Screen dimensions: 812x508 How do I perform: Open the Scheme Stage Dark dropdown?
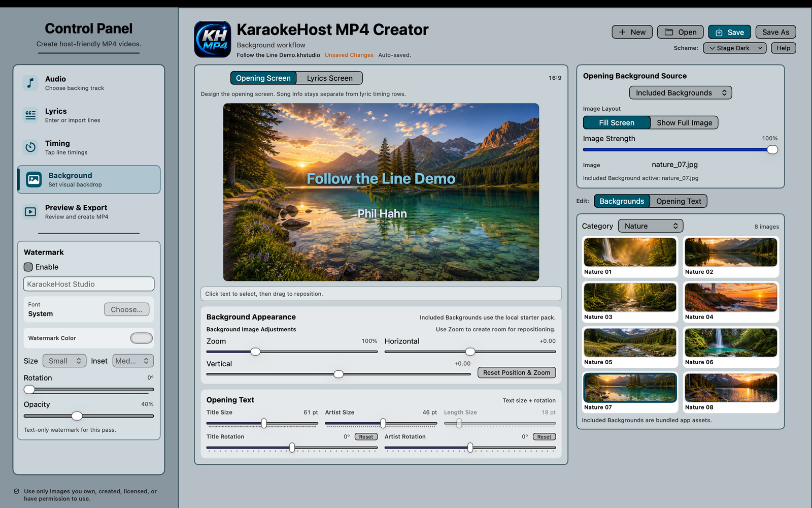coord(735,48)
